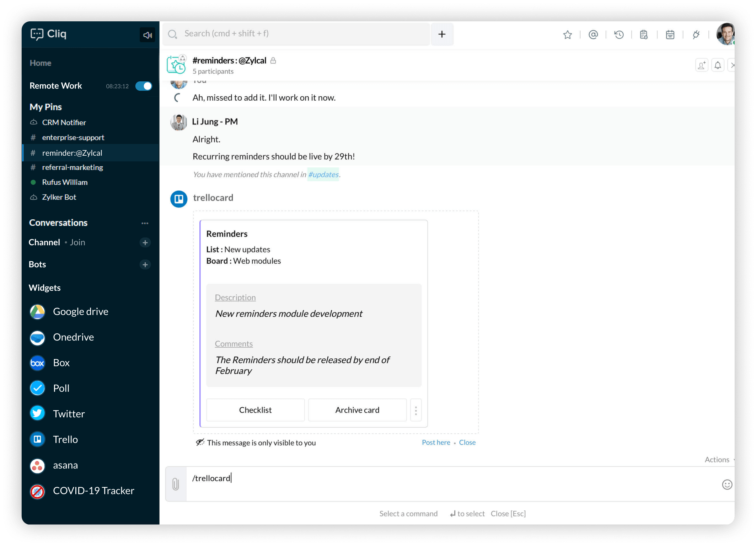Image resolution: width=756 pixels, height=546 pixels.
Task: Click the add participant icon in channel header
Action: tap(702, 65)
